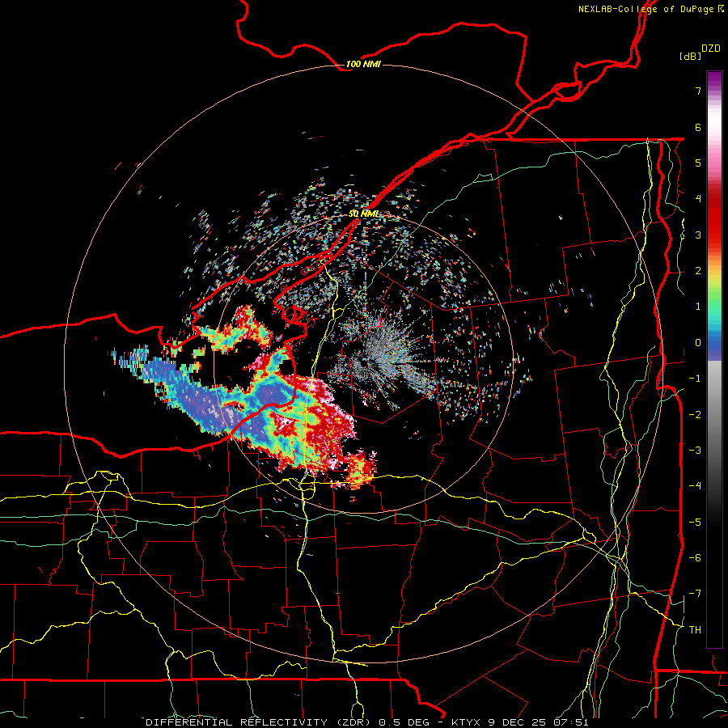Click the KTYX radar site identifier
The width and height of the screenshot is (728, 728).
467,722
